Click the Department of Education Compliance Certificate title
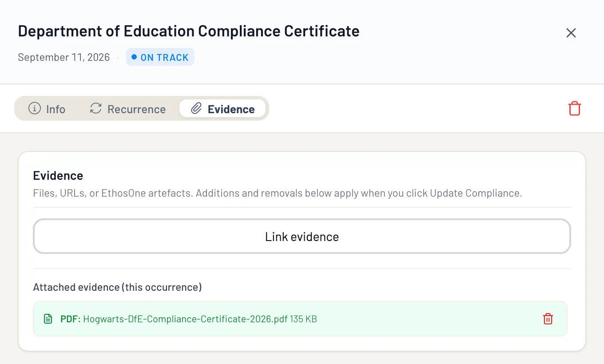The width and height of the screenshot is (604, 364). click(x=189, y=31)
